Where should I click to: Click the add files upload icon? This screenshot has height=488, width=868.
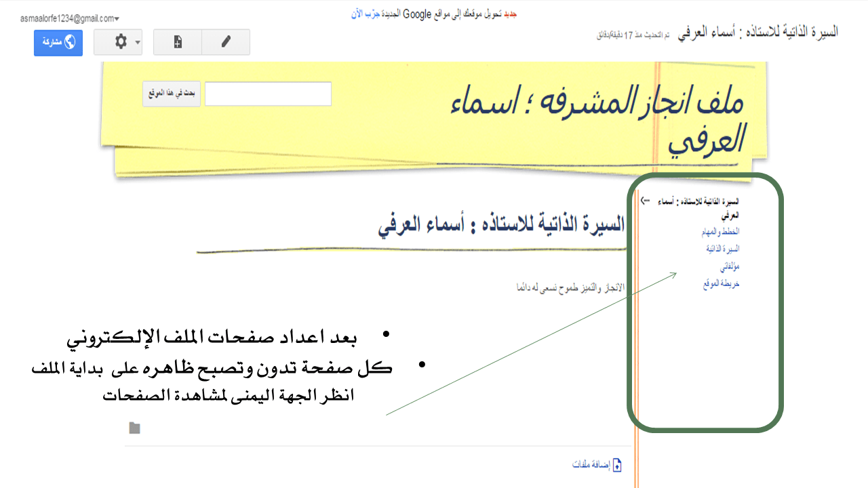click(617, 466)
